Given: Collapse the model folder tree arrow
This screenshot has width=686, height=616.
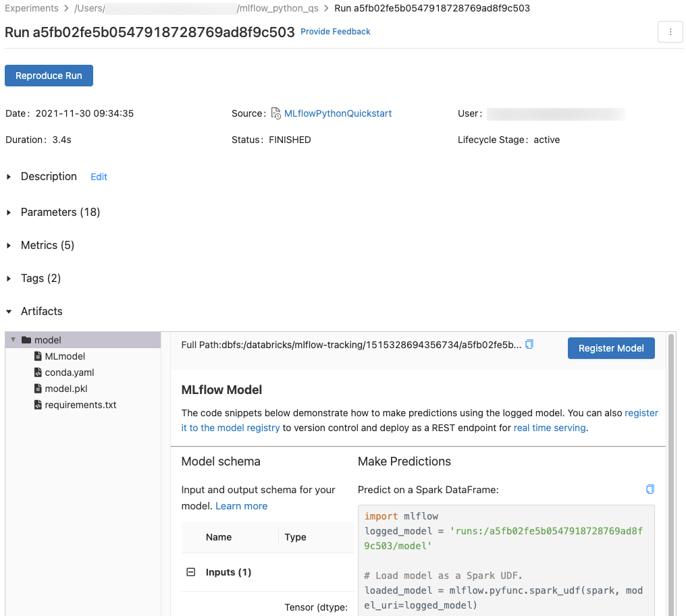Looking at the screenshot, I should [14, 340].
